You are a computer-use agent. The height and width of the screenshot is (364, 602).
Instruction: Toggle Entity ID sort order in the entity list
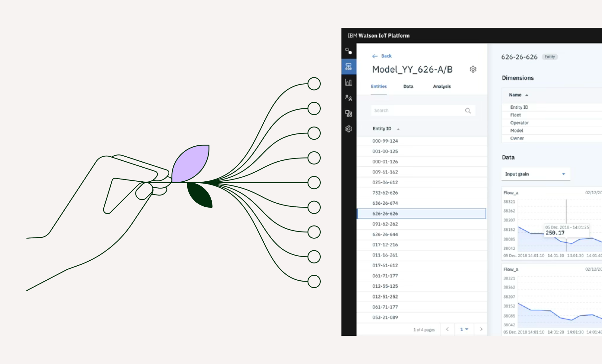point(398,128)
